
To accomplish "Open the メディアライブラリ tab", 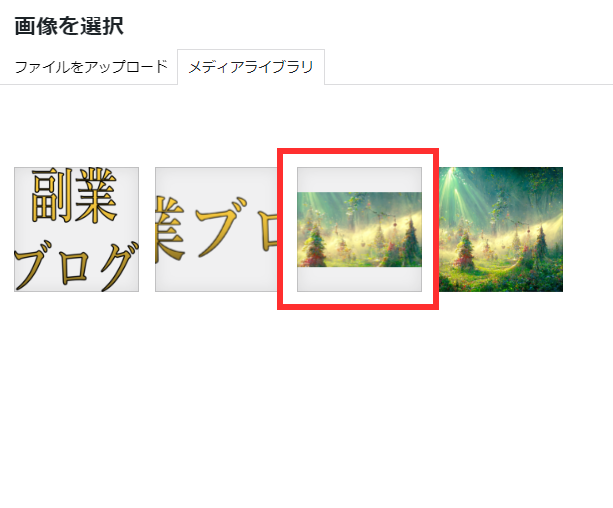I will (251, 67).
